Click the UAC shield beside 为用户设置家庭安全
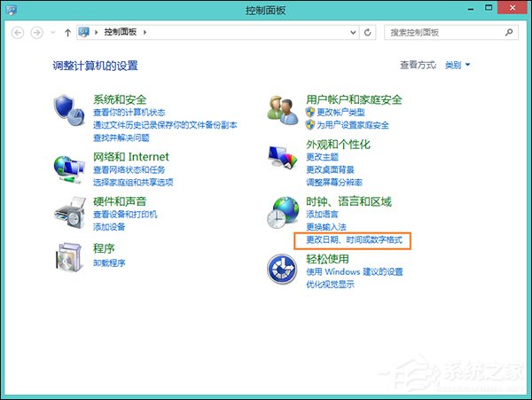 coord(309,124)
